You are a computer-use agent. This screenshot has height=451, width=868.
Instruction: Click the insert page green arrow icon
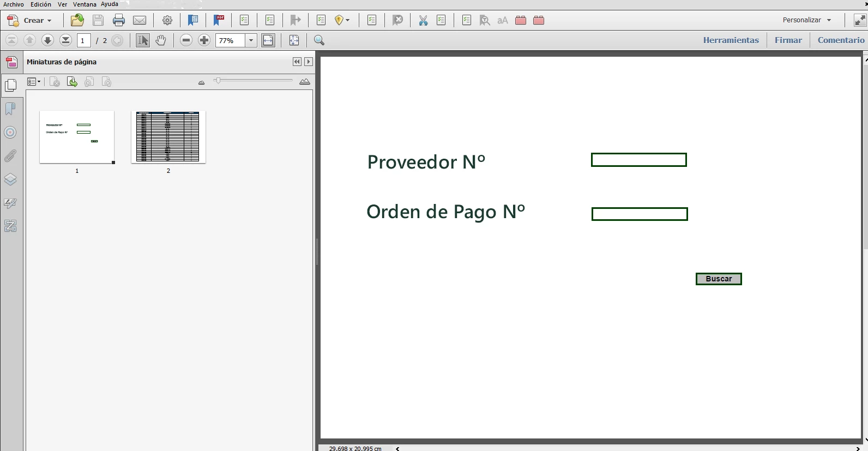pyautogui.click(x=72, y=82)
